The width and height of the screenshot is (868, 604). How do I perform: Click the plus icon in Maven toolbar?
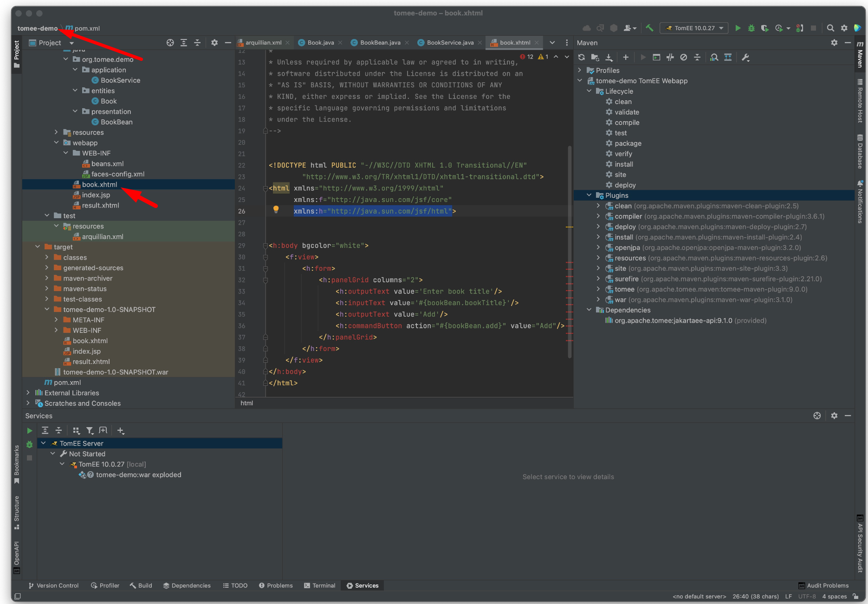tap(626, 58)
